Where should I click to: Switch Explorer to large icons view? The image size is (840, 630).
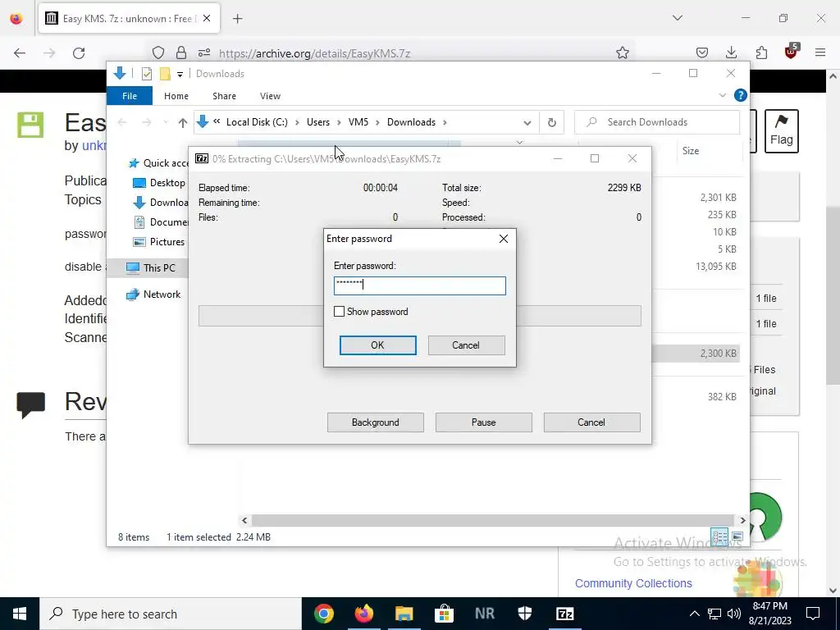click(737, 536)
